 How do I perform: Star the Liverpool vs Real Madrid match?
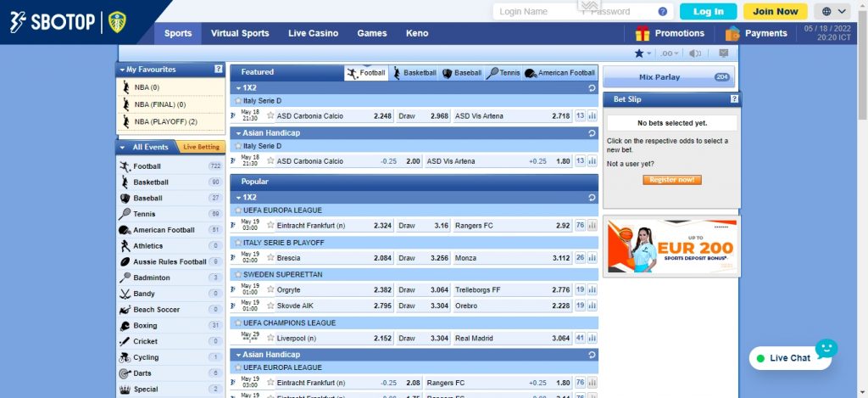(270, 338)
